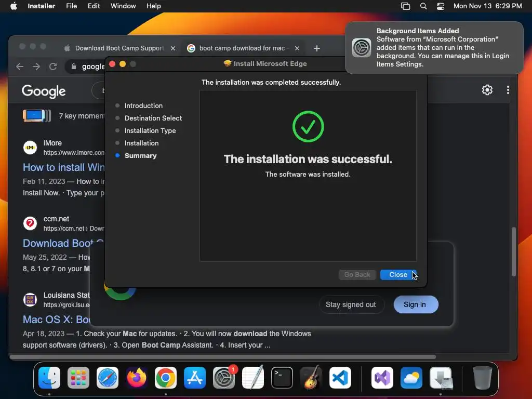532x399 pixels.
Task: Click the ccm.net site favicon
Action: click(30, 223)
